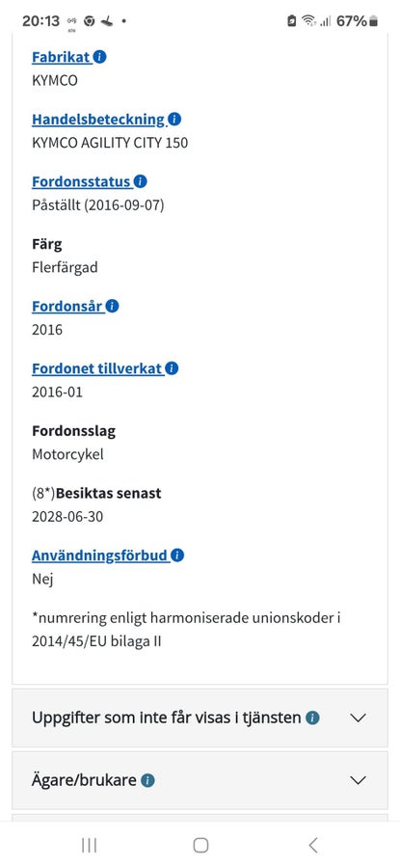Tap the info icon beside Handelsbeteckning

click(174, 119)
